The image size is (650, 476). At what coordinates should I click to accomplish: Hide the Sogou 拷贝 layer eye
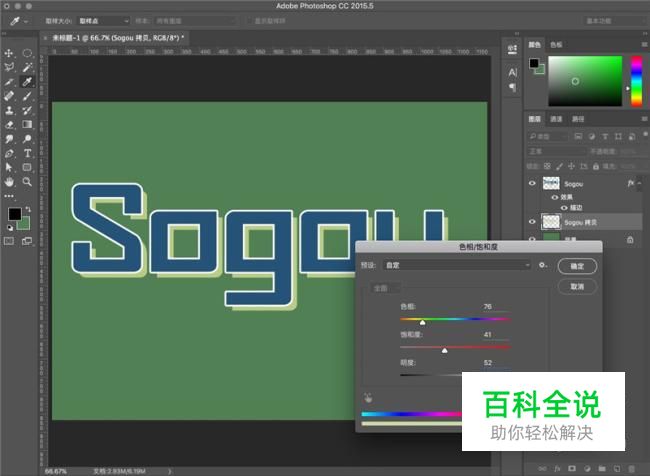tap(532, 222)
